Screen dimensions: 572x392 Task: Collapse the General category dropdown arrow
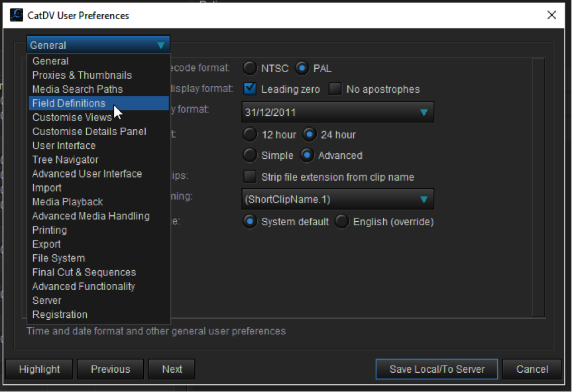coord(161,45)
